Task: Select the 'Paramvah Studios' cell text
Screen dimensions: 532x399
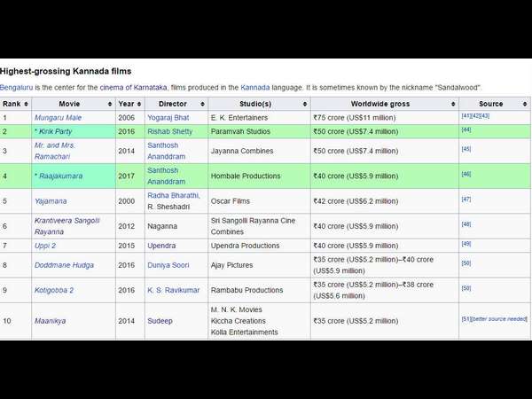Action: coord(240,131)
